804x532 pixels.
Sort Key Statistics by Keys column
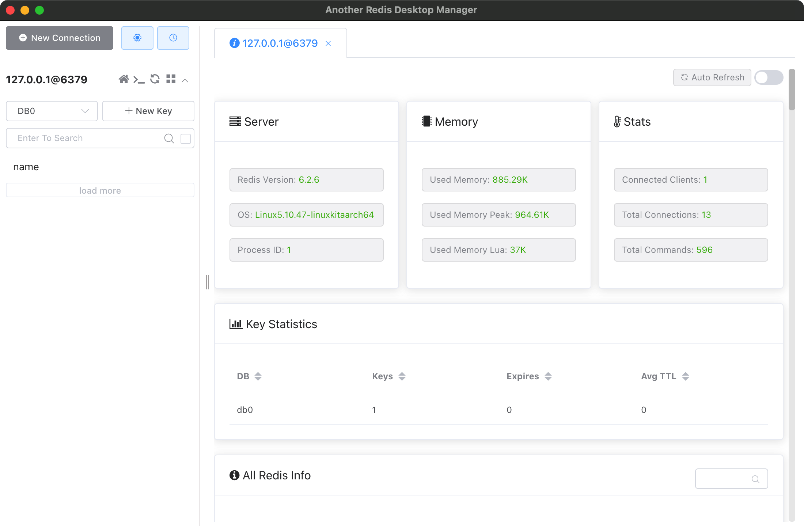click(402, 376)
